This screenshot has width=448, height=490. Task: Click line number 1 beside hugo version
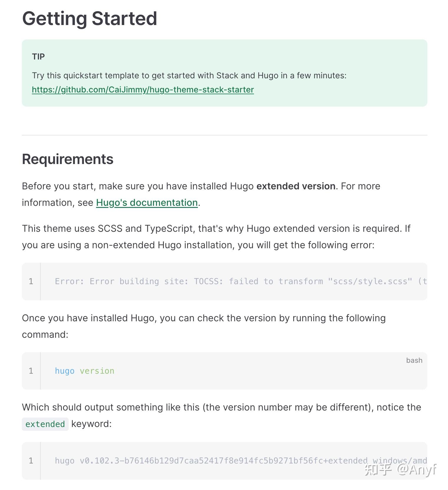31,371
